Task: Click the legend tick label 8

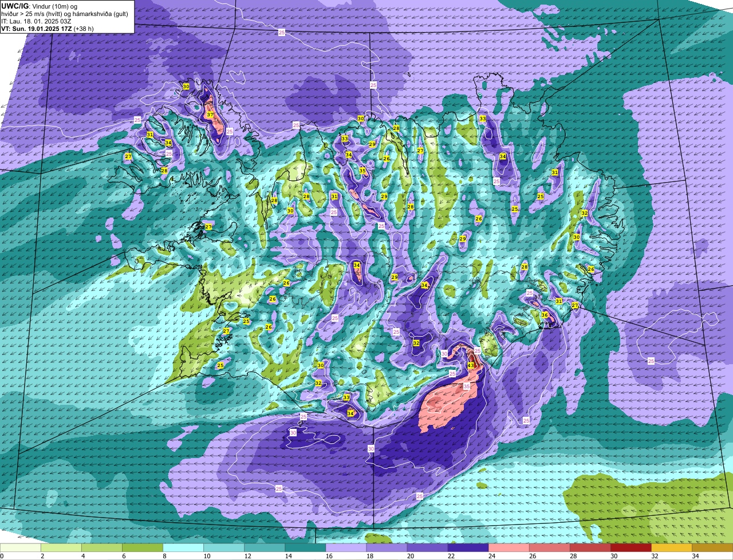Action: click(x=164, y=556)
